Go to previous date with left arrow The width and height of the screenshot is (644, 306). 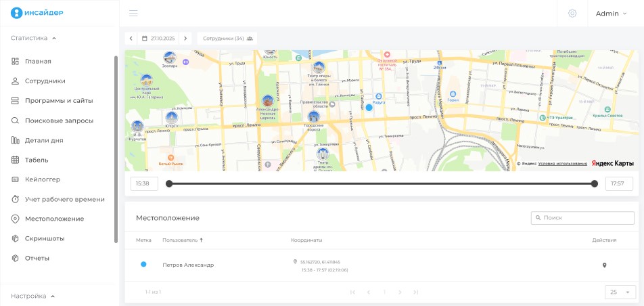(x=131, y=39)
